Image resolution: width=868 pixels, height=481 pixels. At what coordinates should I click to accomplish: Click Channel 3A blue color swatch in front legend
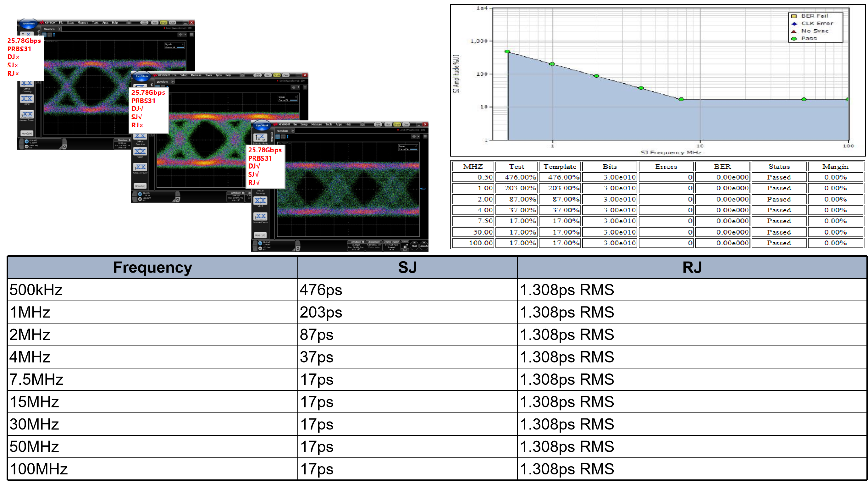(x=414, y=149)
